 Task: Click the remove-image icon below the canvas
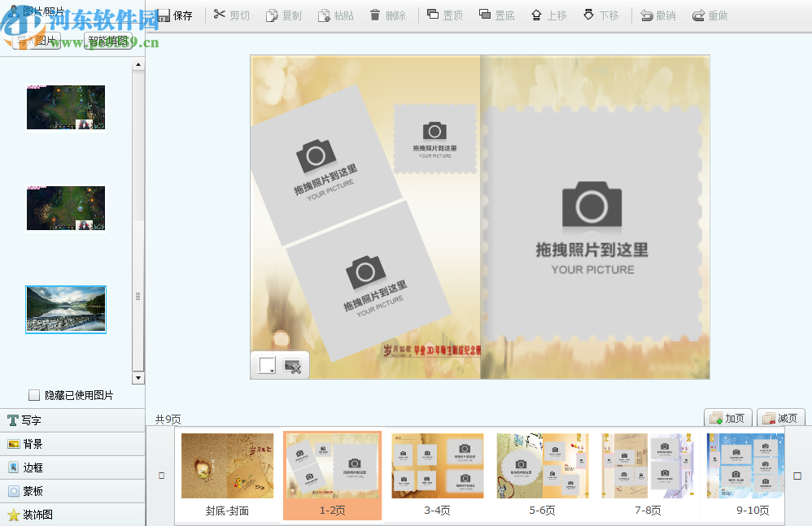(x=293, y=364)
